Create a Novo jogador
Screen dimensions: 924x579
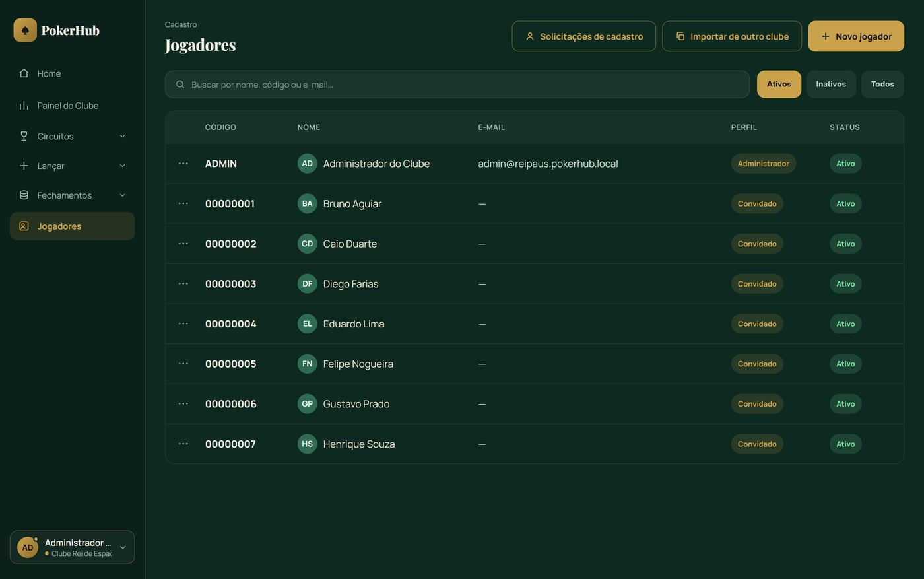pos(856,36)
